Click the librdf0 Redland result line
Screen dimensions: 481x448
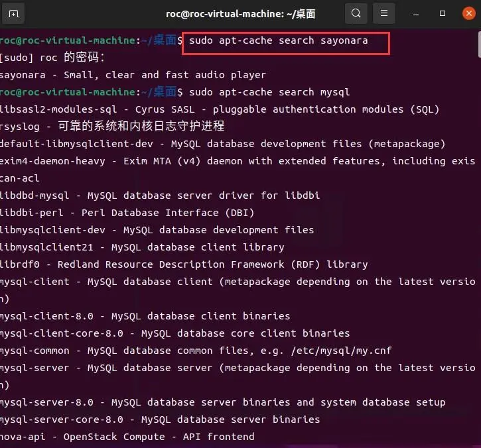coord(184,264)
